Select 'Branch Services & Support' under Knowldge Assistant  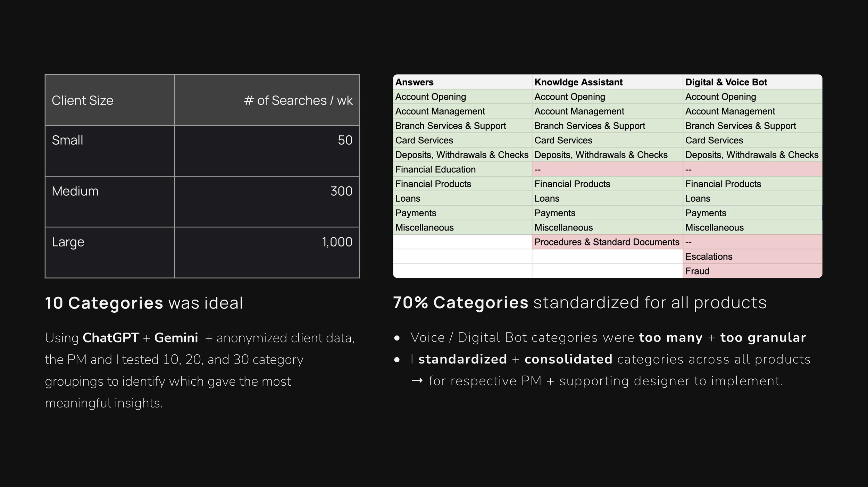[x=607, y=126]
